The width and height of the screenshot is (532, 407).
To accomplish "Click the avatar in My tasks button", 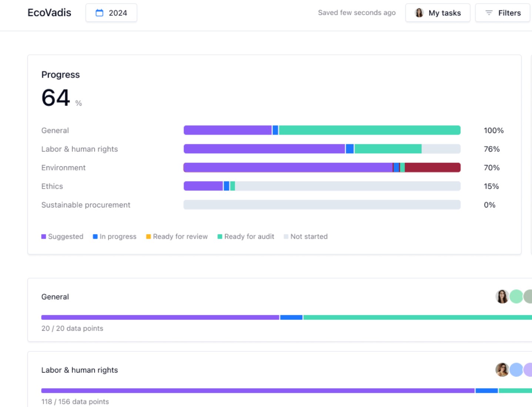I will [419, 13].
